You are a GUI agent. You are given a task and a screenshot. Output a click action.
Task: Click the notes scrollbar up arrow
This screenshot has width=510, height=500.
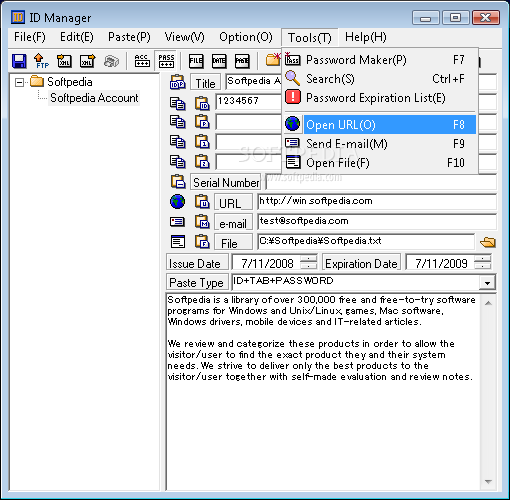[488, 303]
